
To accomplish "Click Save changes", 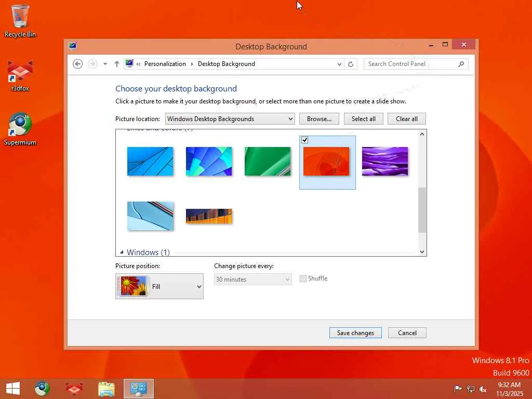I will coord(355,333).
